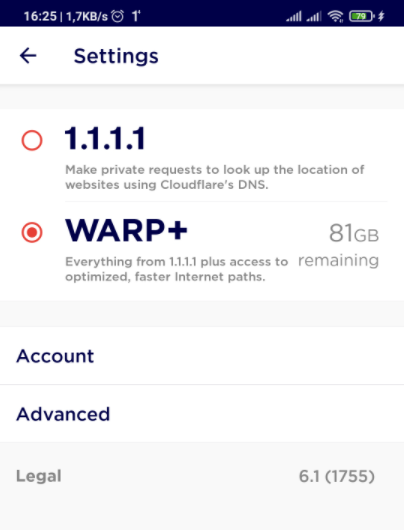Tap the 81GB remaining data label
The image size is (404, 530).
[x=338, y=245]
